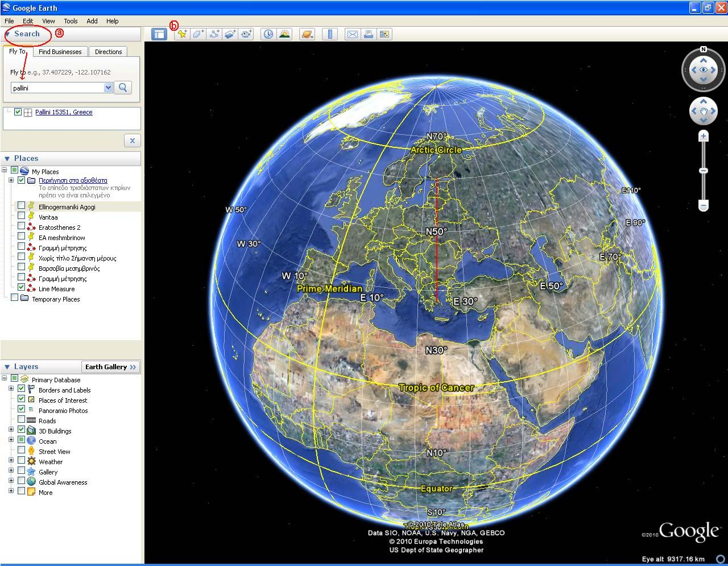The width and height of the screenshot is (728, 566).
Task: Open the View menu
Action: coord(48,21)
